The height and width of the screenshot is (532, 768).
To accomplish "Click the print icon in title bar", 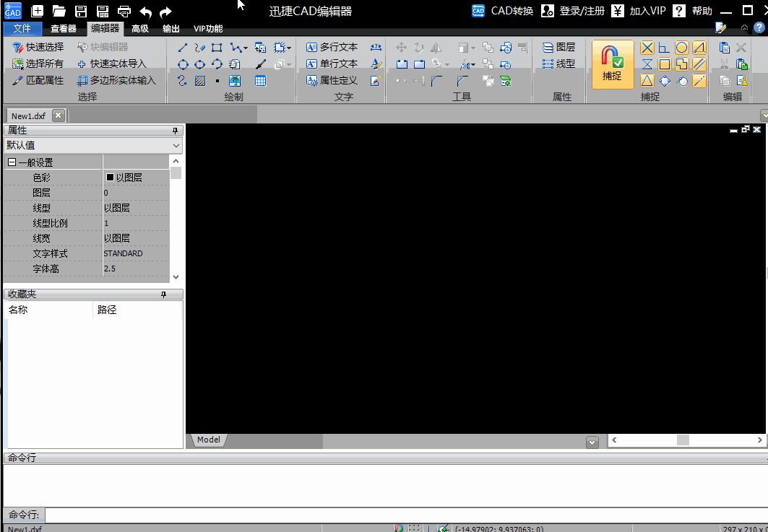I will [124, 11].
